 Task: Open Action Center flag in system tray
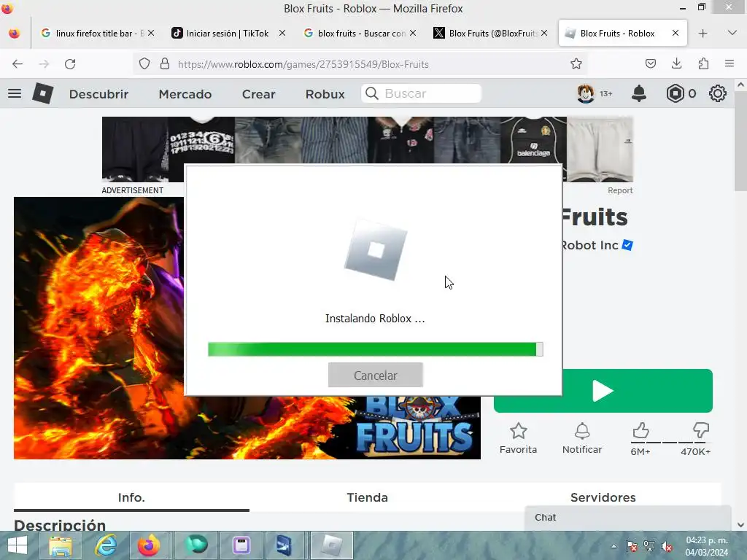[632, 546]
